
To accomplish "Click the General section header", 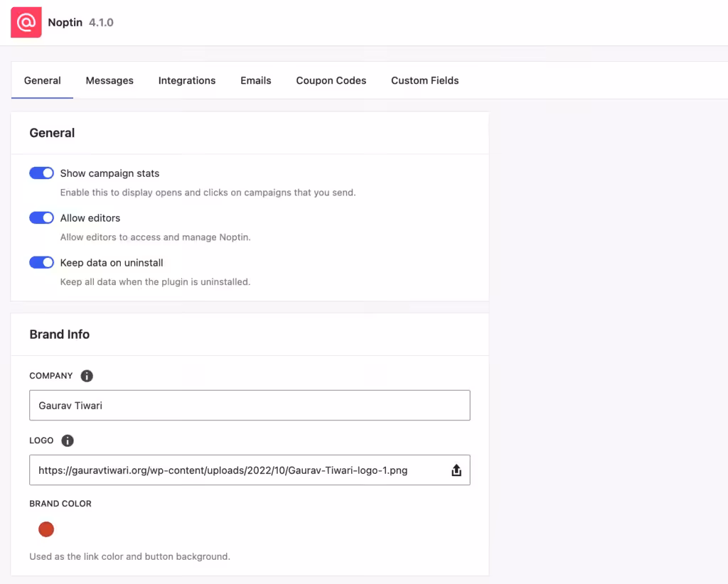I will click(x=52, y=133).
